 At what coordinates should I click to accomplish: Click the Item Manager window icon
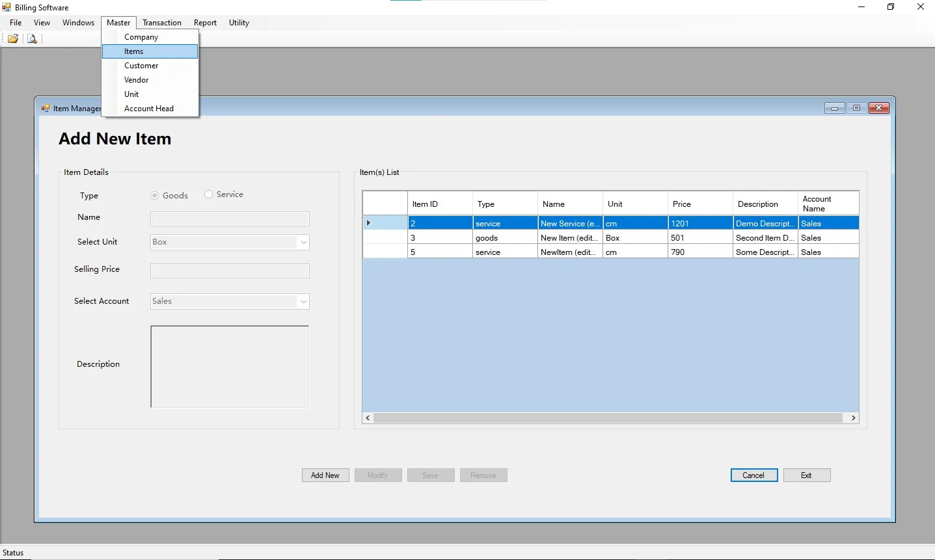[46, 109]
